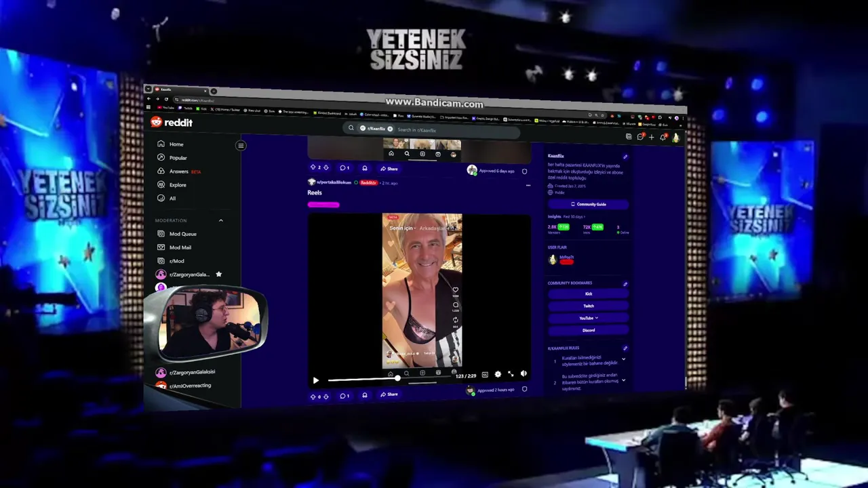Open r/Mod in moderation list

(x=170, y=261)
